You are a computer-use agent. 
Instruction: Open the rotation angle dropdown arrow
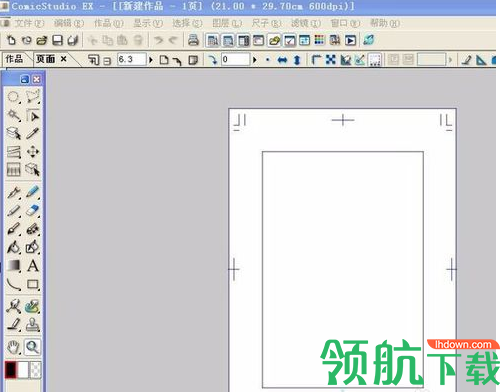click(x=255, y=60)
